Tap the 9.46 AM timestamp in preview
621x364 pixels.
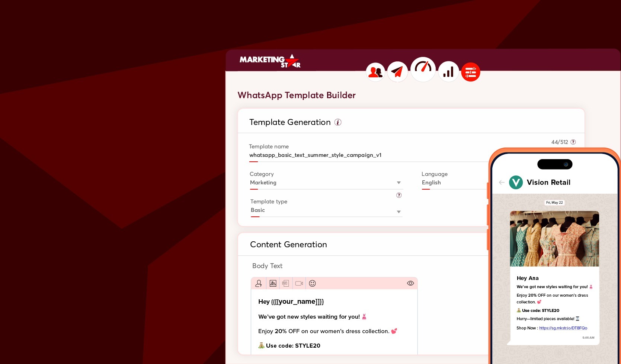(x=588, y=338)
